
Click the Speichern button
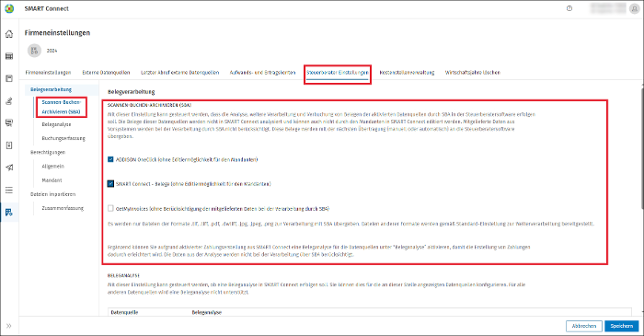pos(622,326)
